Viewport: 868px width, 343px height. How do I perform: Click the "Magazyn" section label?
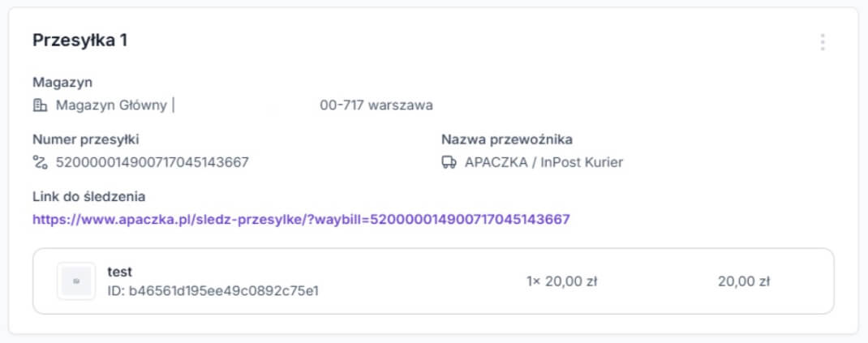coord(62,82)
